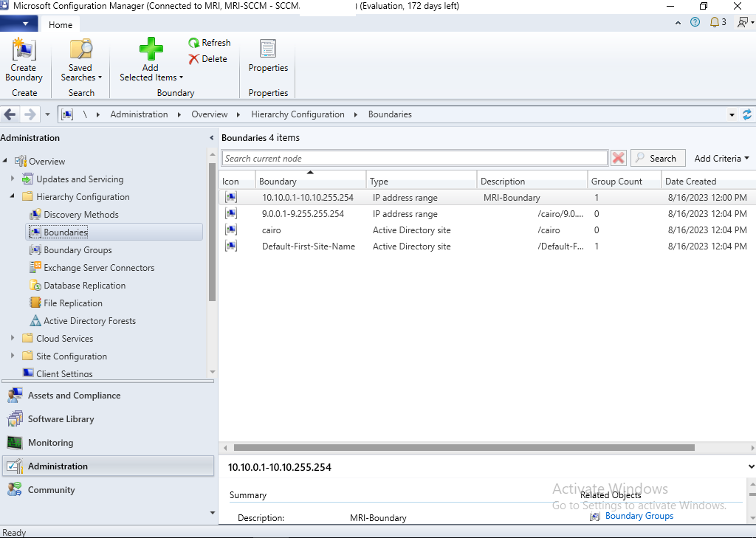Clear search with the red X icon

coord(618,158)
